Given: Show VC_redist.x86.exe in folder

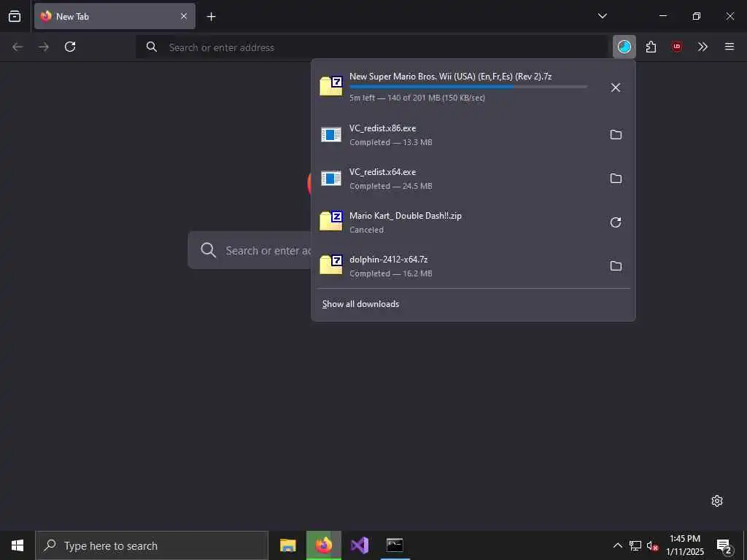Looking at the screenshot, I should (x=616, y=135).
